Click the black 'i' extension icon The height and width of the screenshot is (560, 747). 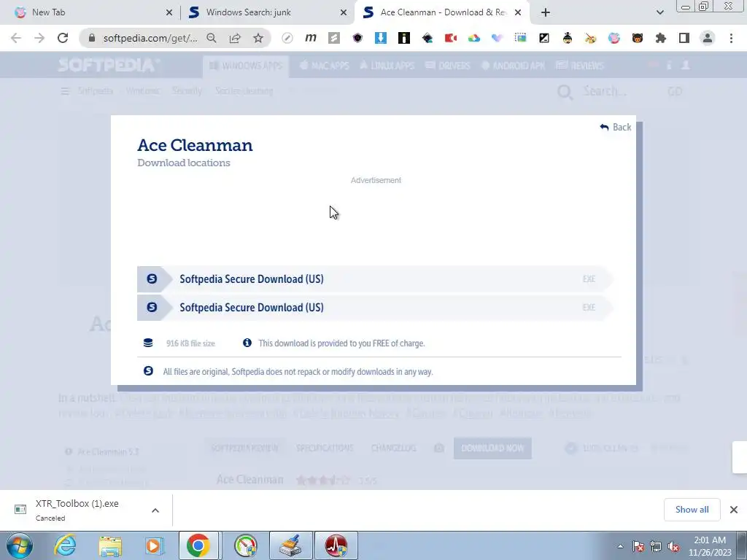[404, 38]
